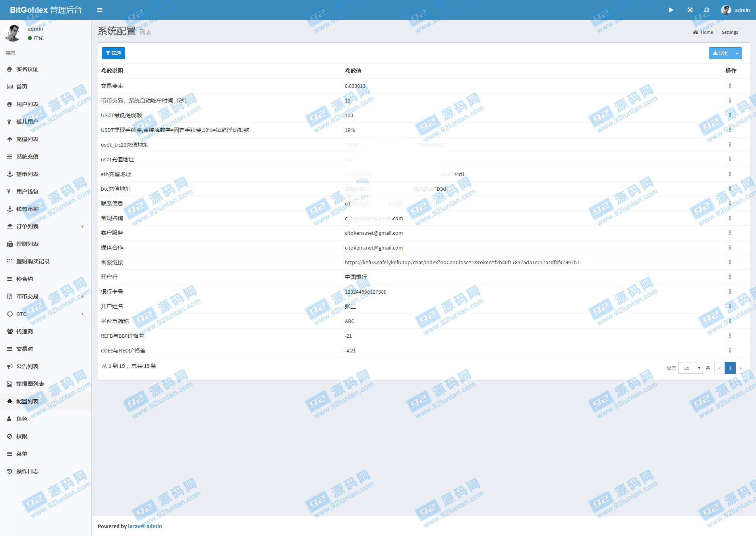Click the 配置列表 bug icon

[10, 401]
